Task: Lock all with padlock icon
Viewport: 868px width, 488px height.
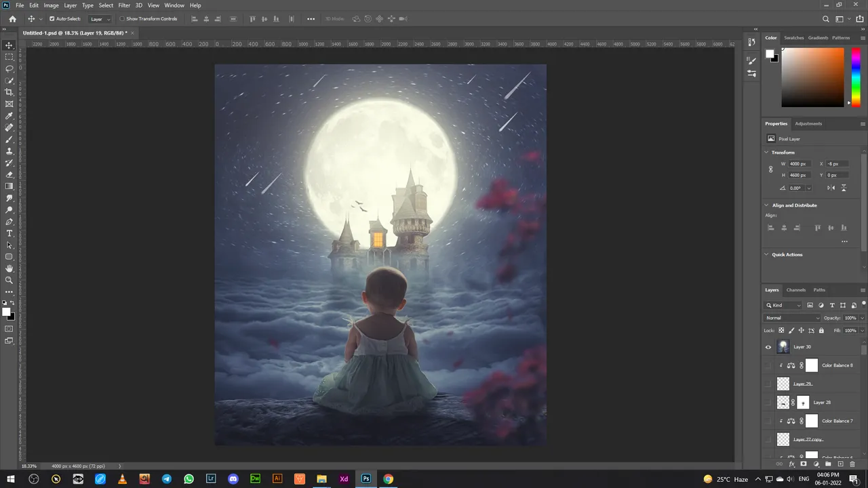Action: point(821,330)
